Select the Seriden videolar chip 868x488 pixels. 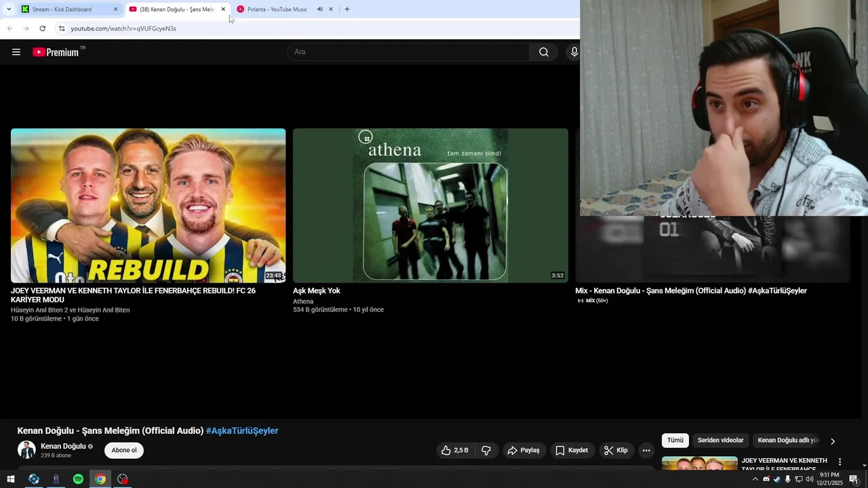[721, 441]
